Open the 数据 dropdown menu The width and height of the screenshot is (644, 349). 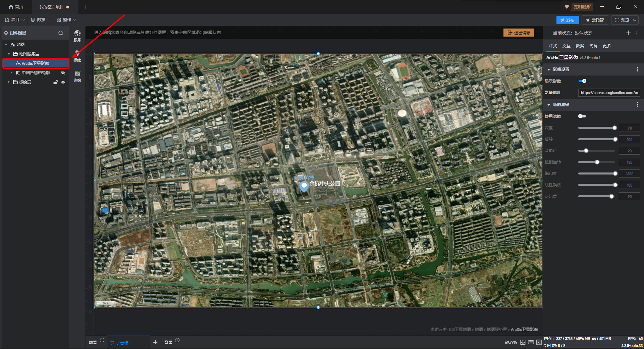[x=41, y=20]
